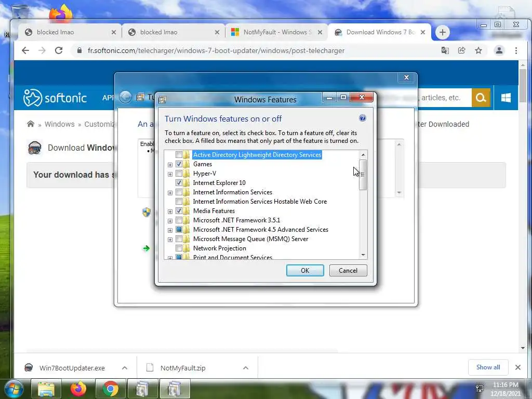Bookmark this page with the star icon

click(478, 50)
